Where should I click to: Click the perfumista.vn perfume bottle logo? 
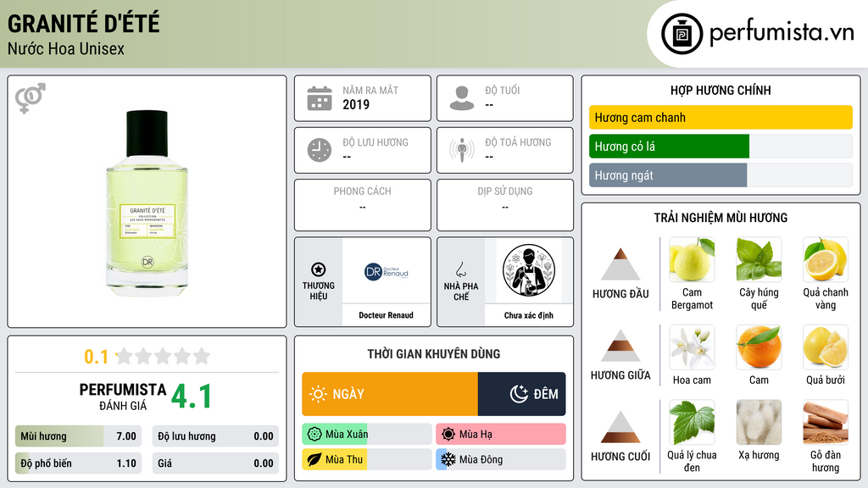click(x=682, y=34)
